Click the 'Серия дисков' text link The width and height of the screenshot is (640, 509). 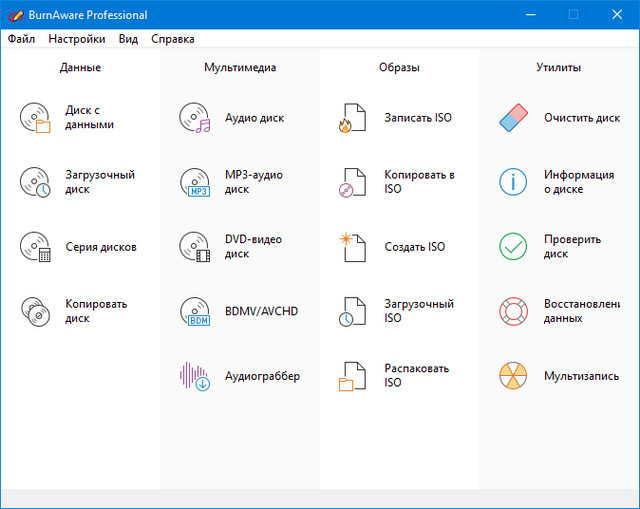point(101,247)
